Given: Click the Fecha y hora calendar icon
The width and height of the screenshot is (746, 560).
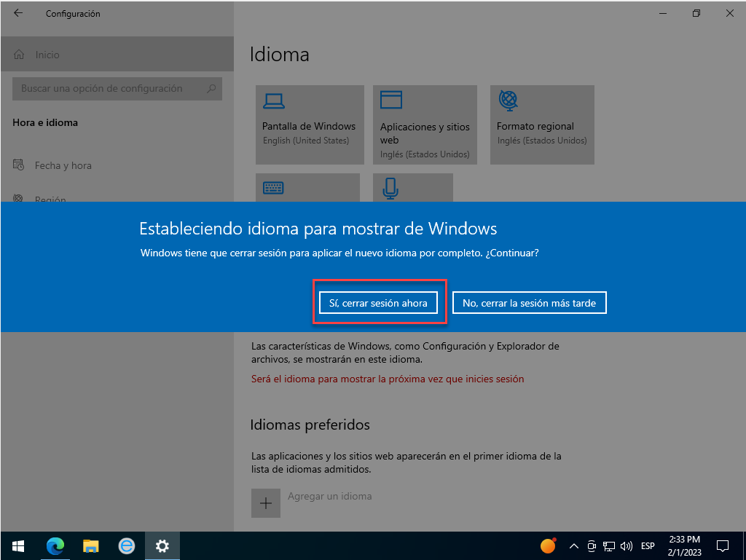Looking at the screenshot, I should click(18, 165).
